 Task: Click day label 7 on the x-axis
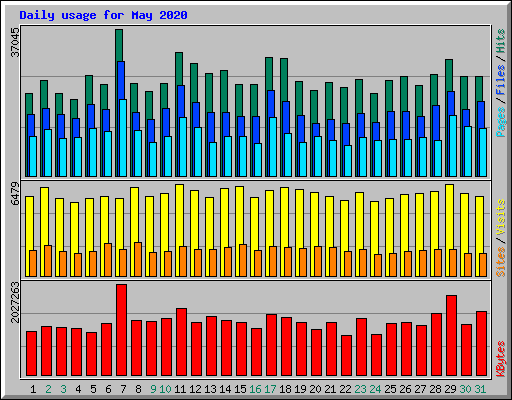pyautogui.click(x=123, y=389)
